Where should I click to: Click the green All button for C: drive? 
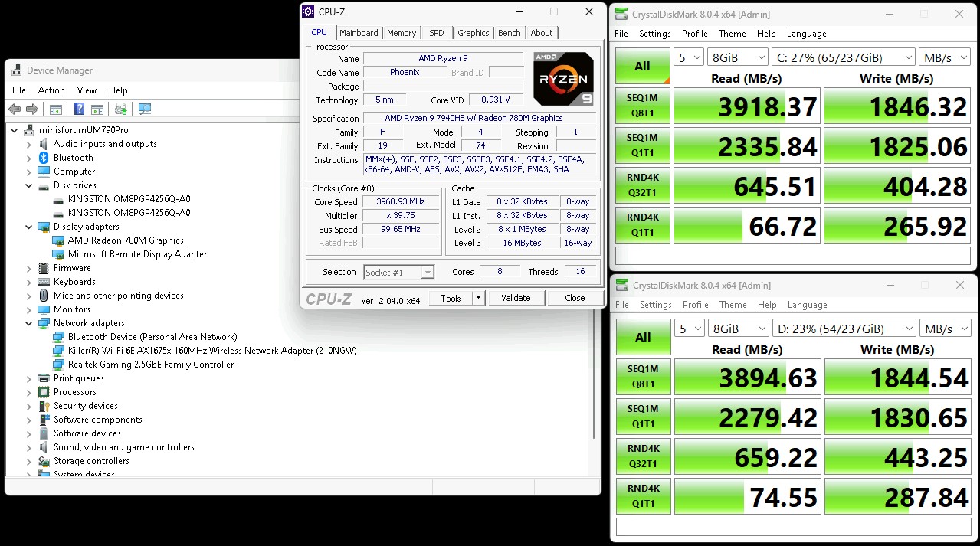[642, 67]
